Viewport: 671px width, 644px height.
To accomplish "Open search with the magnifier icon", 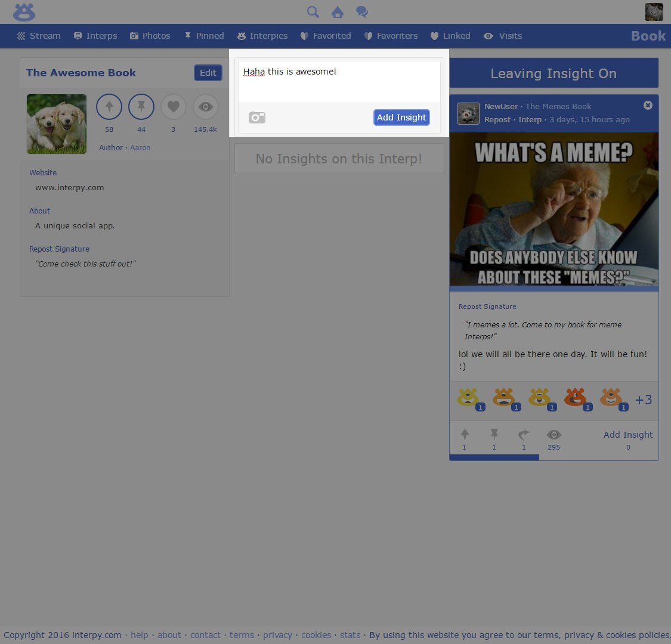I will pos(313,11).
